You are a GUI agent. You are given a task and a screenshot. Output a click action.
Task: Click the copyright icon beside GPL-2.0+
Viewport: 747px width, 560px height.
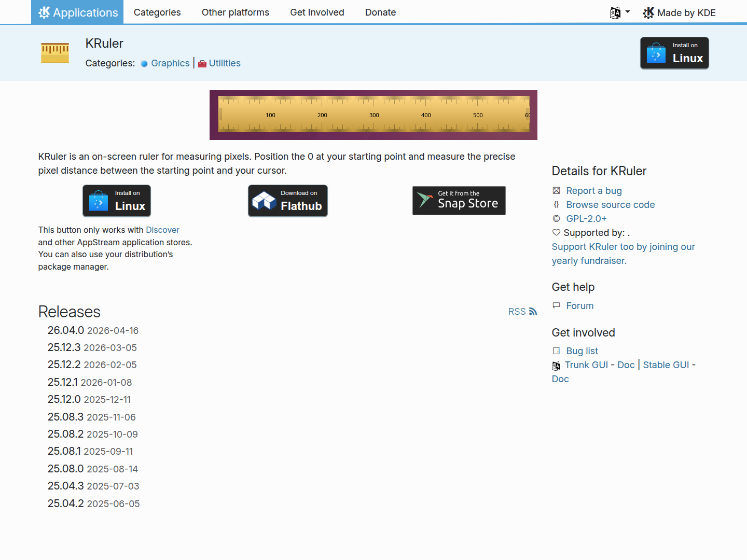click(556, 219)
